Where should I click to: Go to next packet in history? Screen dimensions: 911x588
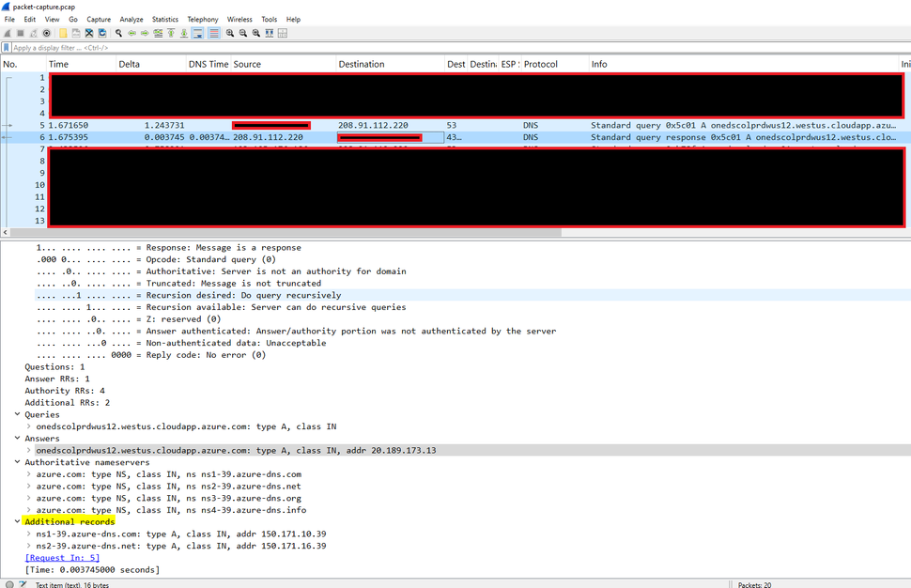(145, 33)
